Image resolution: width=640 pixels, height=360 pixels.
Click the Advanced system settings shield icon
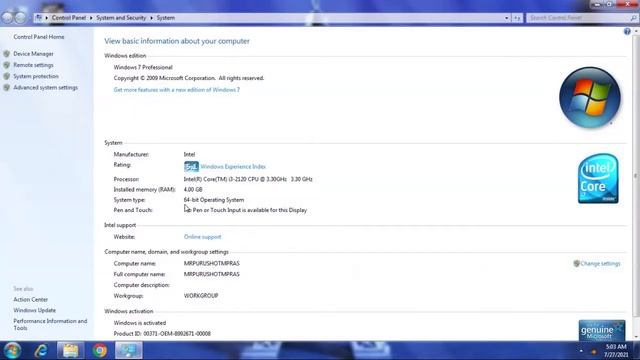7,87
